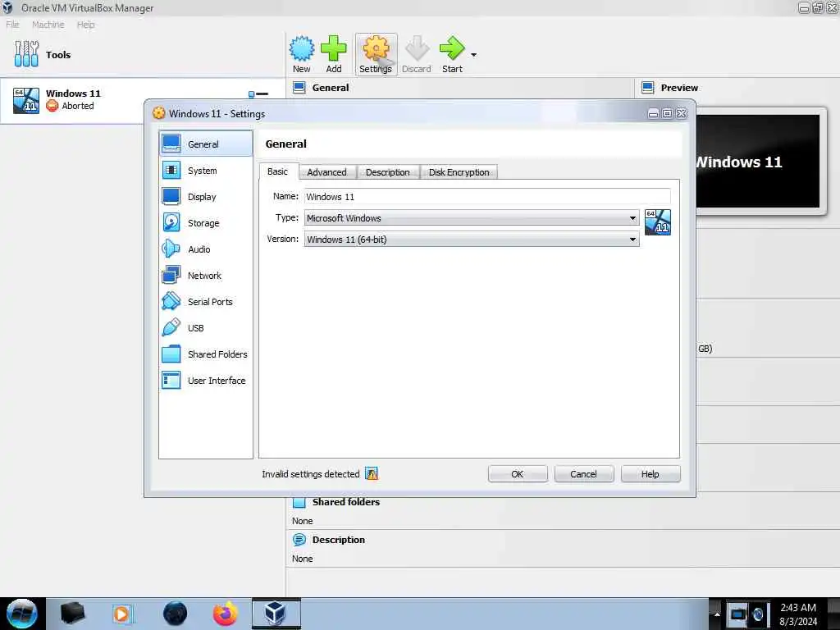
Task: Open the USB settings category
Action: (206, 328)
